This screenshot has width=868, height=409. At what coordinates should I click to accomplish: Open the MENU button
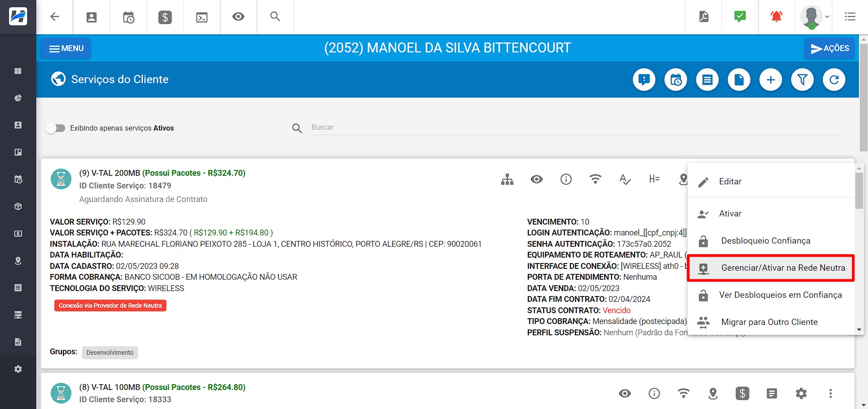66,48
